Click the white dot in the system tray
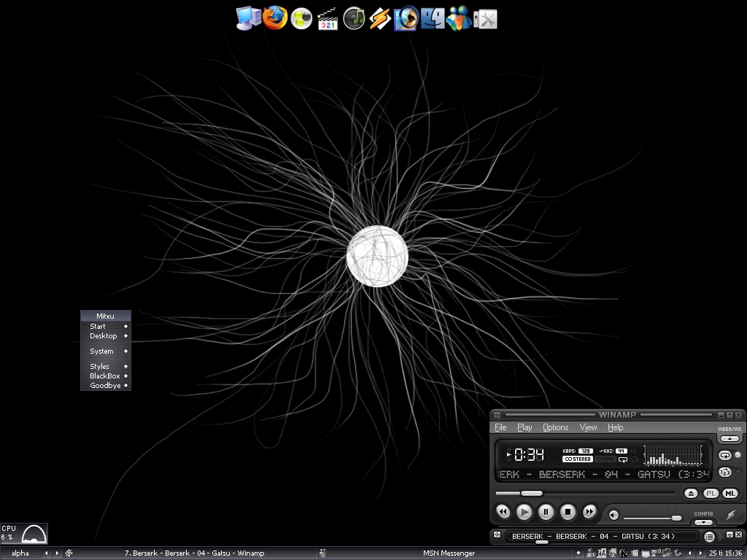 (578, 553)
